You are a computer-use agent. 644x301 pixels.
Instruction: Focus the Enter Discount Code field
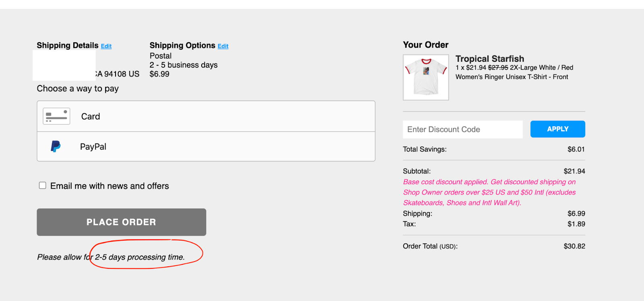[x=462, y=129]
